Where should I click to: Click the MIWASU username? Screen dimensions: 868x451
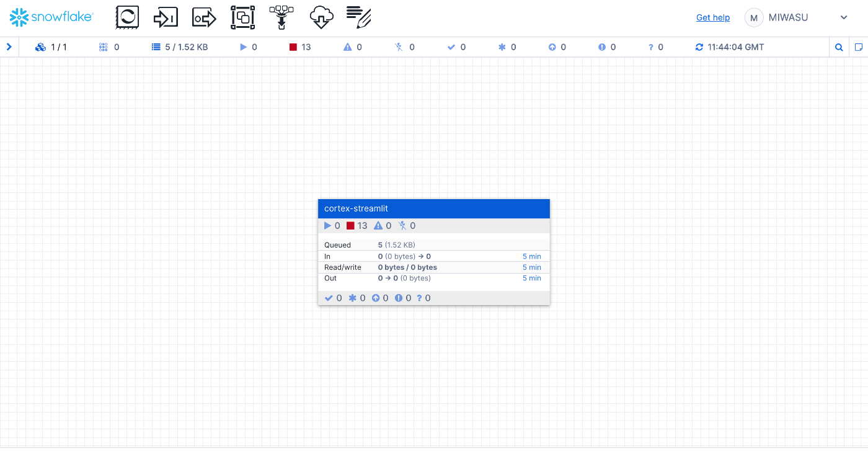[x=788, y=17]
